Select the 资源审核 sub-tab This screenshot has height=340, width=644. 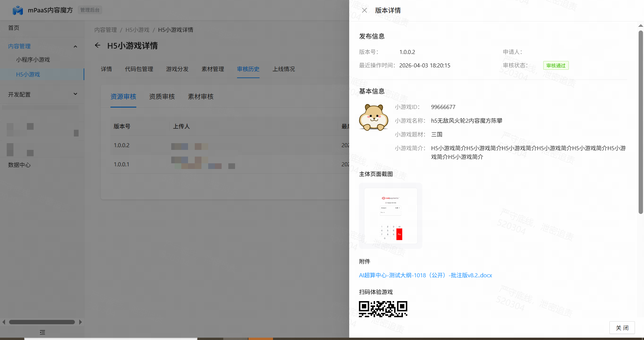[123, 97]
